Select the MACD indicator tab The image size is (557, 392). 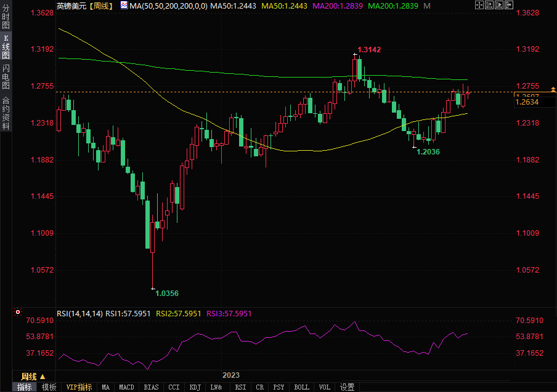[x=126, y=387]
